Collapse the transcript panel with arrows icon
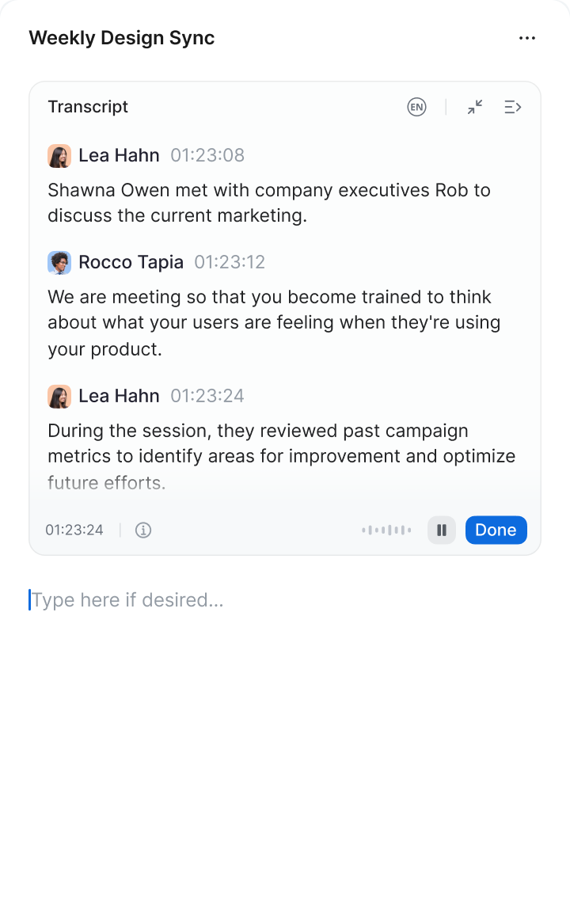Viewport: 570px width, 924px height. click(475, 107)
